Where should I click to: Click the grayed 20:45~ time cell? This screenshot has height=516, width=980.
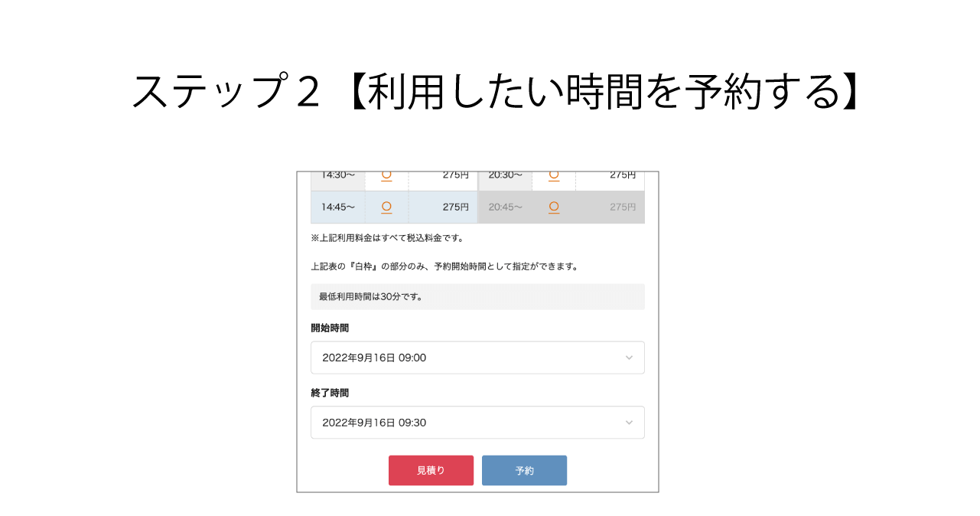[x=505, y=207]
